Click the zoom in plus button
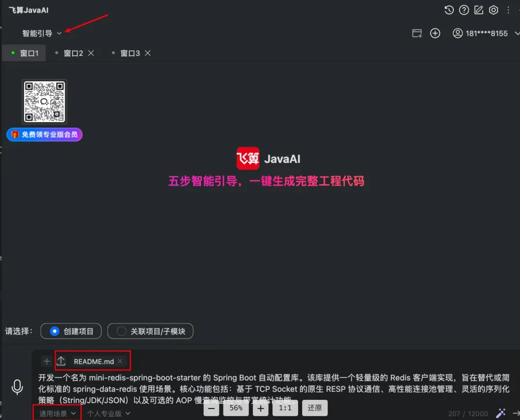This screenshot has width=520, height=420. click(260, 408)
